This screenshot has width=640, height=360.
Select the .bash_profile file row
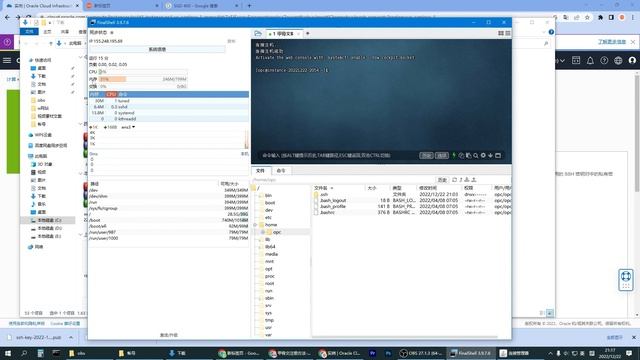click(412, 207)
